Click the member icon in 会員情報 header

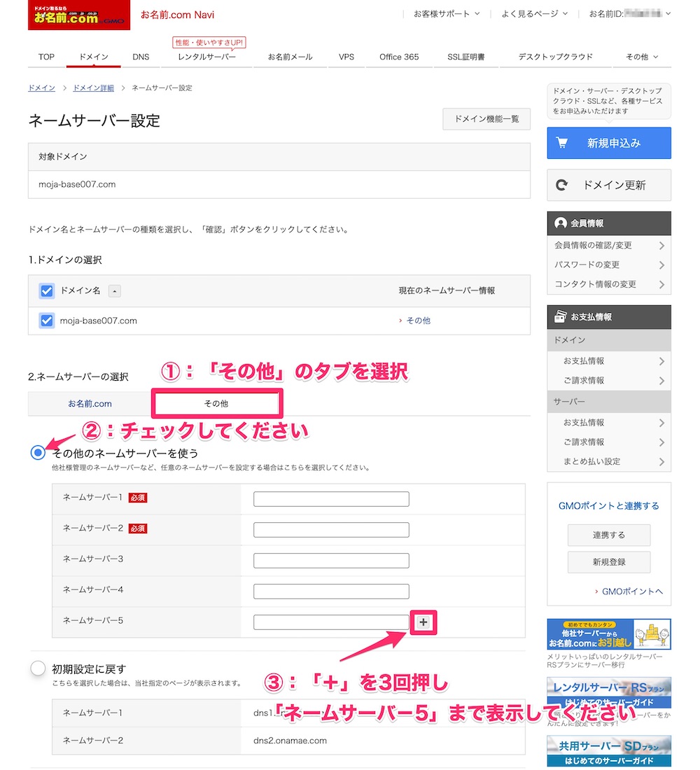(561, 223)
